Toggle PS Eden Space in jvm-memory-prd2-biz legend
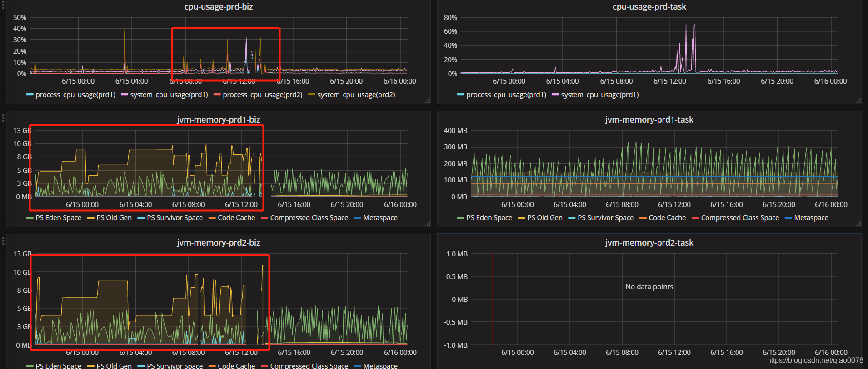Image resolution: width=868 pixels, height=369 pixels. pyautogui.click(x=59, y=365)
